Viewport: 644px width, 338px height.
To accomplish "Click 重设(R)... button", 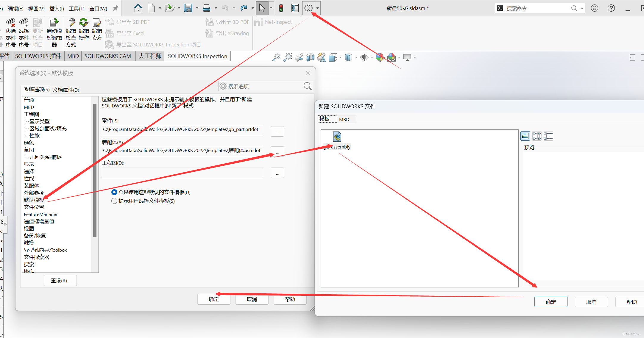I will pyautogui.click(x=60, y=281).
